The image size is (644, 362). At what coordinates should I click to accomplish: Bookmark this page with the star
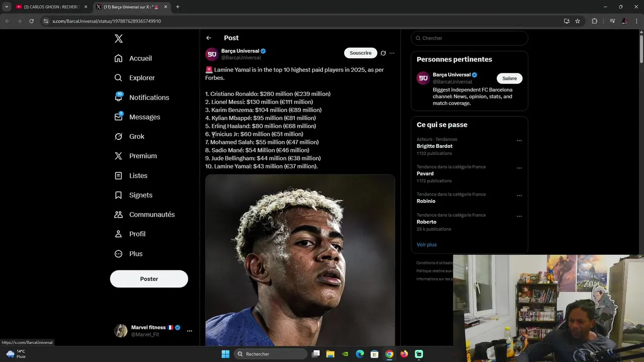point(578,21)
